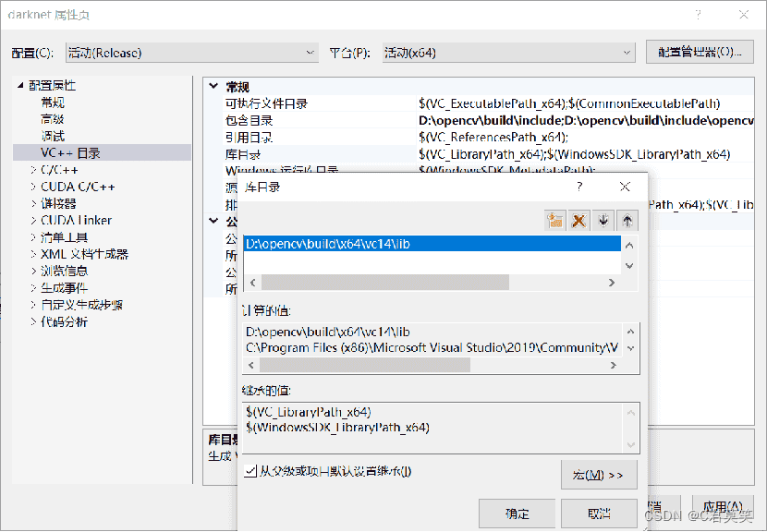
Task: Expand the 清单工具 tree node
Action: click(x=32, y=237)
